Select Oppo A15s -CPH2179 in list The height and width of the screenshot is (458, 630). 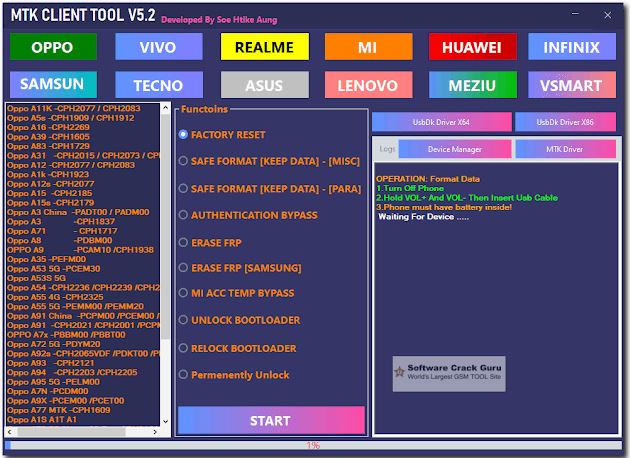point(50,202)
